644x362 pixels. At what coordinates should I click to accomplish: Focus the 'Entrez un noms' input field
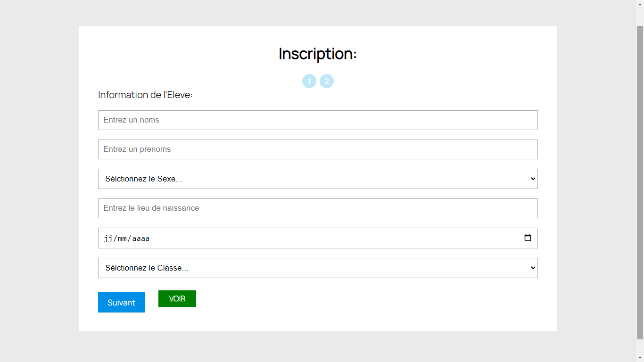[x=318, y=120]
